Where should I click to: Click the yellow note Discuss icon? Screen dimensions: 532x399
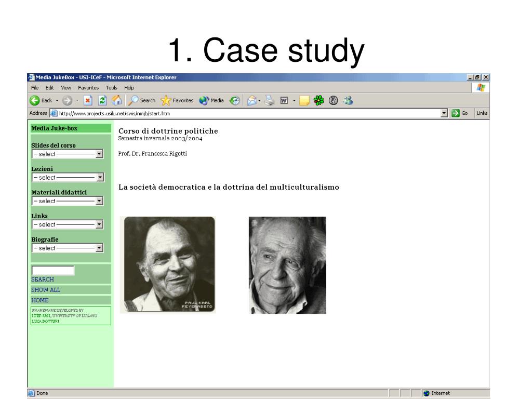point(304,100)
